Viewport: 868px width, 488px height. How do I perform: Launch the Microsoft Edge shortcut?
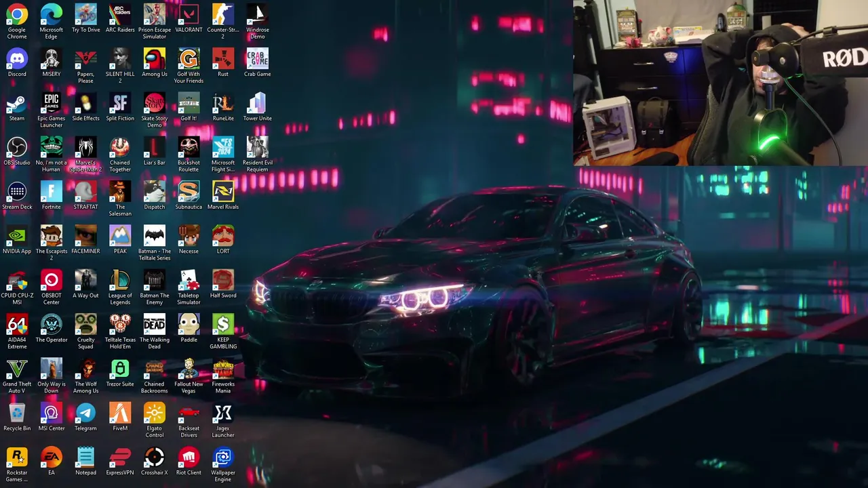tap(52, 14)
